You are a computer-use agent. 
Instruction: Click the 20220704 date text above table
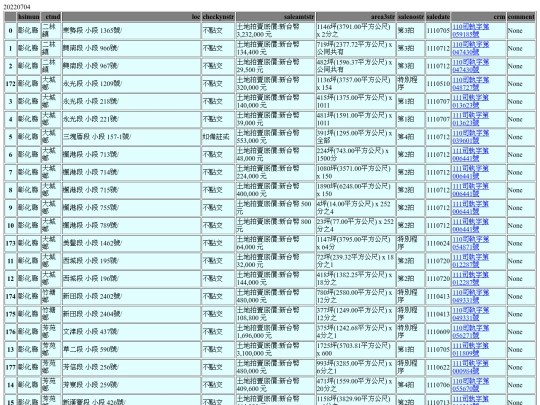pos(17,7)
